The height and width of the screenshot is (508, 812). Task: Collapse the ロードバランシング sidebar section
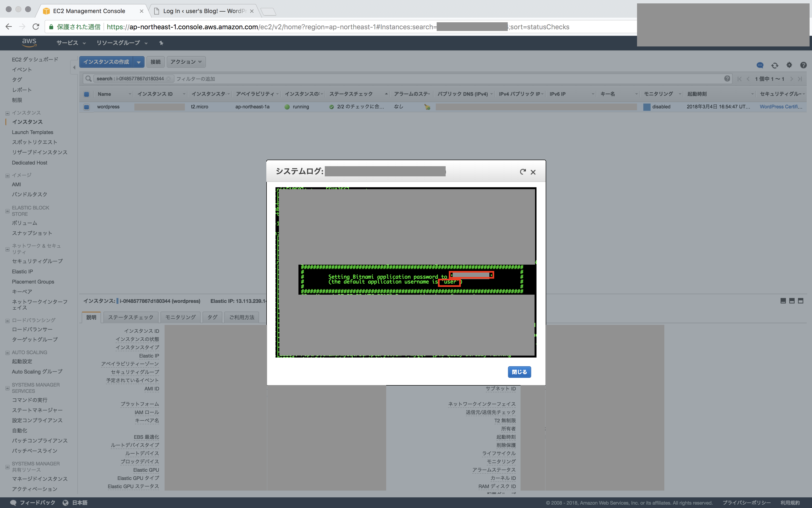tap(7, 321)
